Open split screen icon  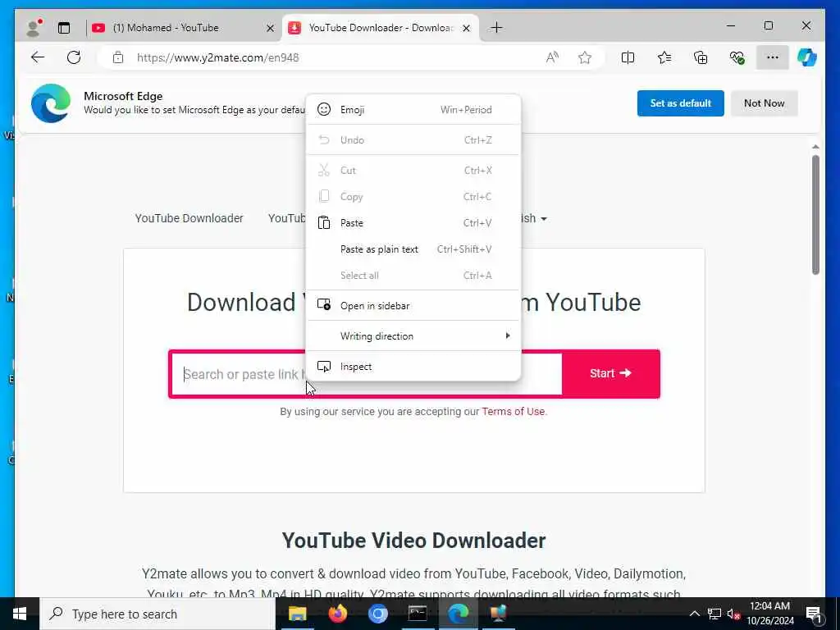click(628, 57)
